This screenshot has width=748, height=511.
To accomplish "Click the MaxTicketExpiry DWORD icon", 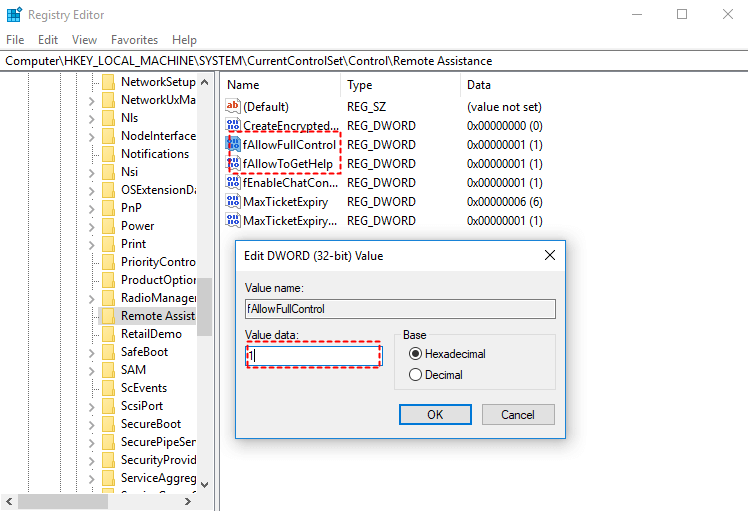I will click(233, 201).
